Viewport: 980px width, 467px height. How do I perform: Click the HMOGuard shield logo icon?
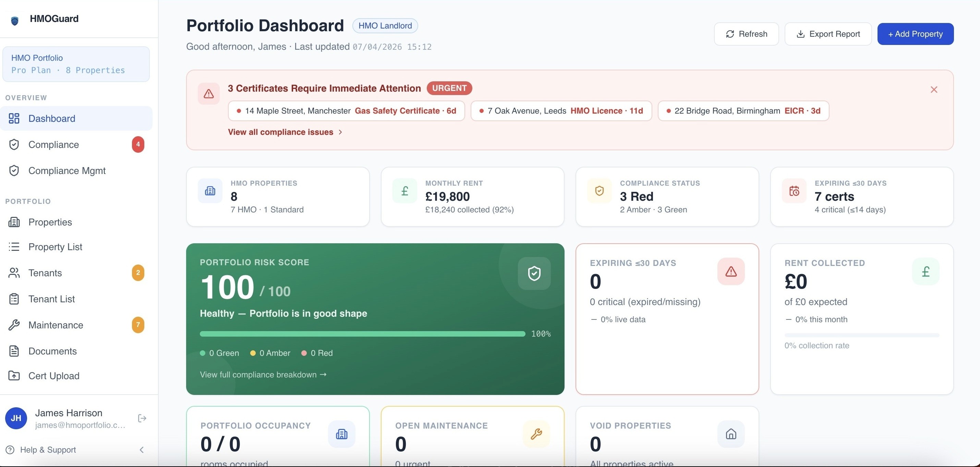15,21
